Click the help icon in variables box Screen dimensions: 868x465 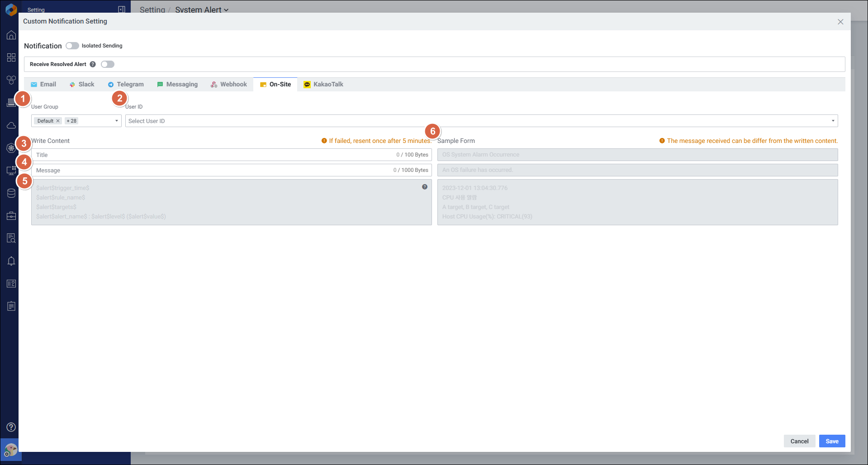pyautogui.click(x=425, y=187)
